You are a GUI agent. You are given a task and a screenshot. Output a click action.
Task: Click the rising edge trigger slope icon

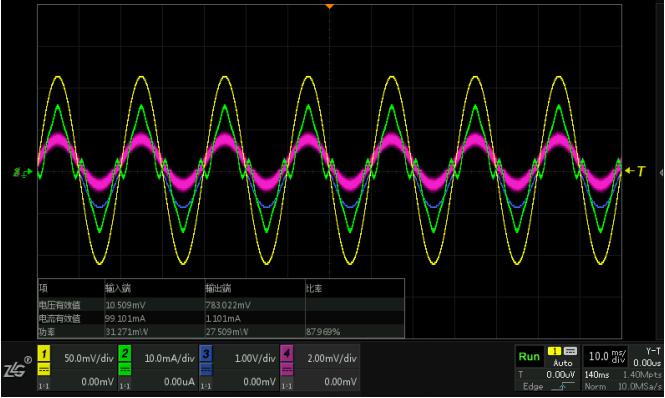coord(562,387)
